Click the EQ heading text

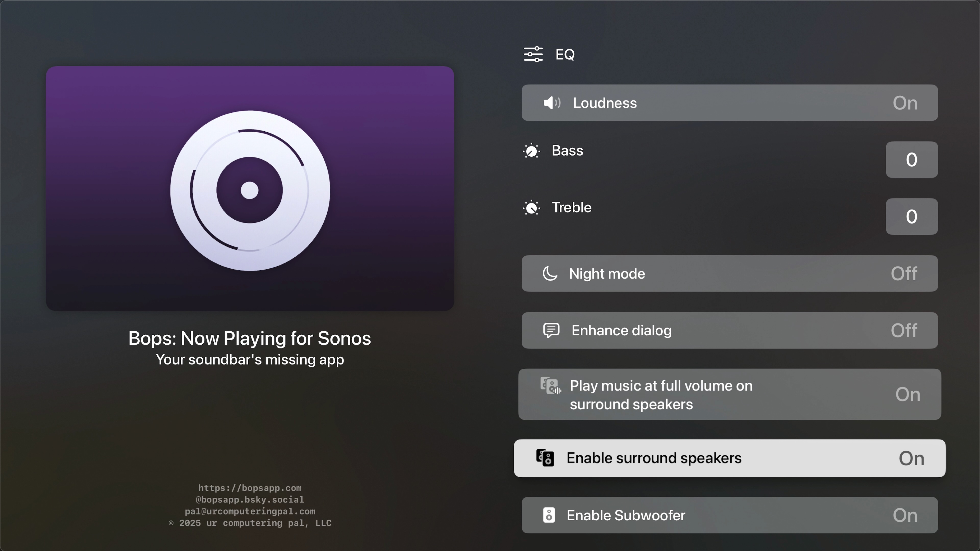tap(565, 54)
